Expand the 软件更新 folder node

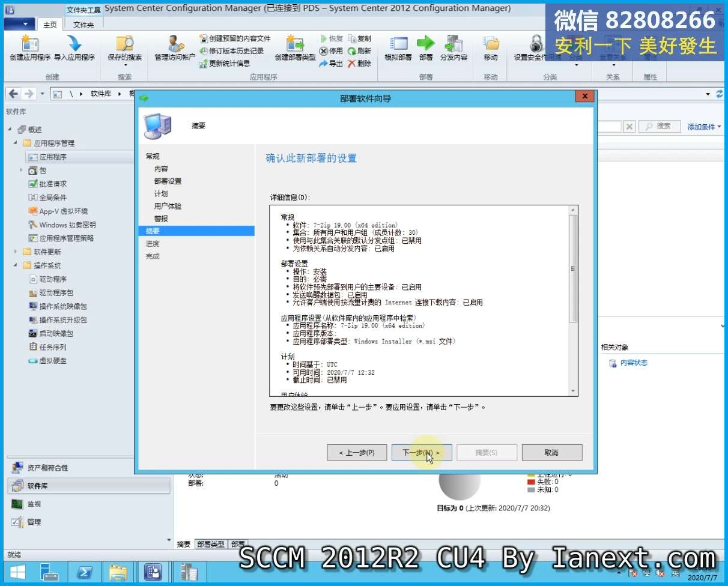[x=16, y=252]
